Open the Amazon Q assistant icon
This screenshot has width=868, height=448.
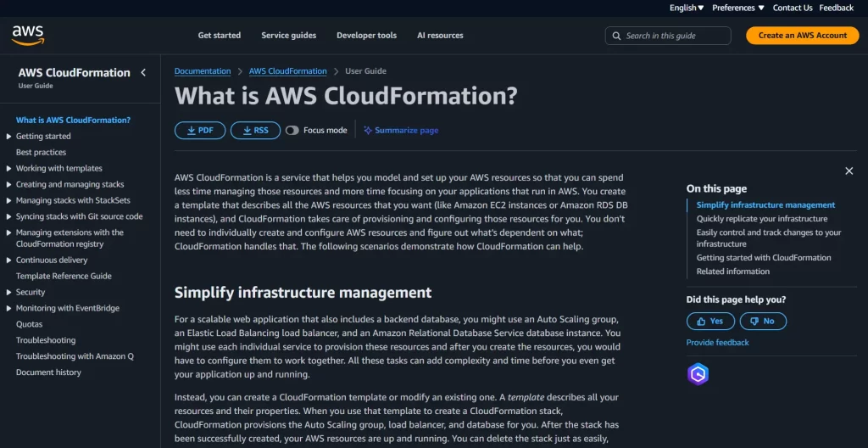point(698,374)
